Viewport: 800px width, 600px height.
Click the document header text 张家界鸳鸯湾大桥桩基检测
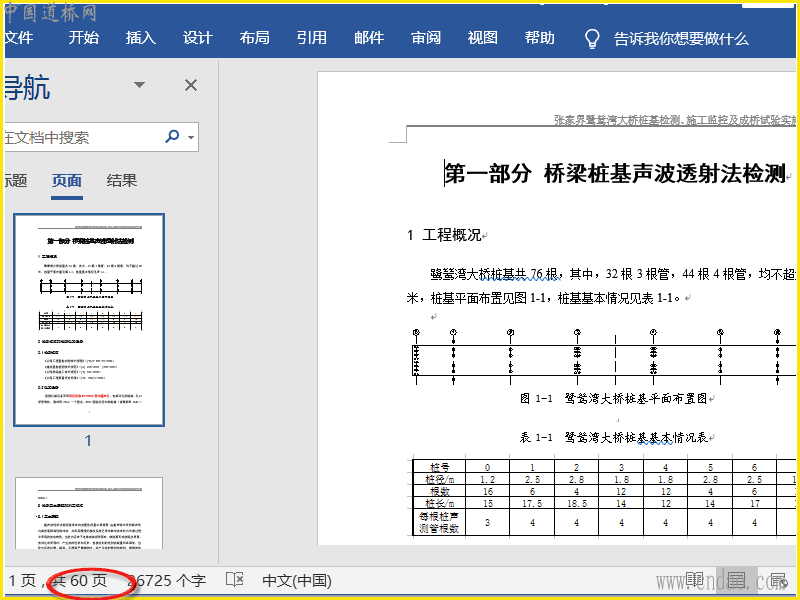click(617, 120)
